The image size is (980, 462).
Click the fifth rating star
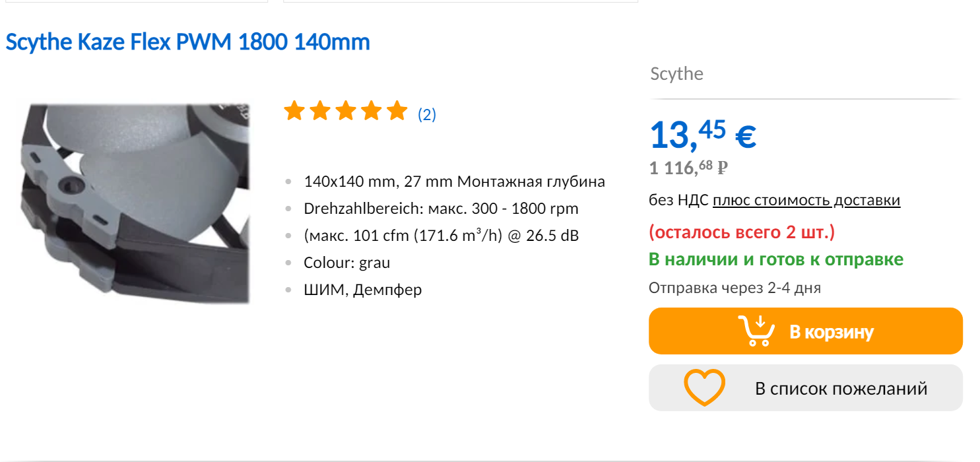(x=397, y=111)
